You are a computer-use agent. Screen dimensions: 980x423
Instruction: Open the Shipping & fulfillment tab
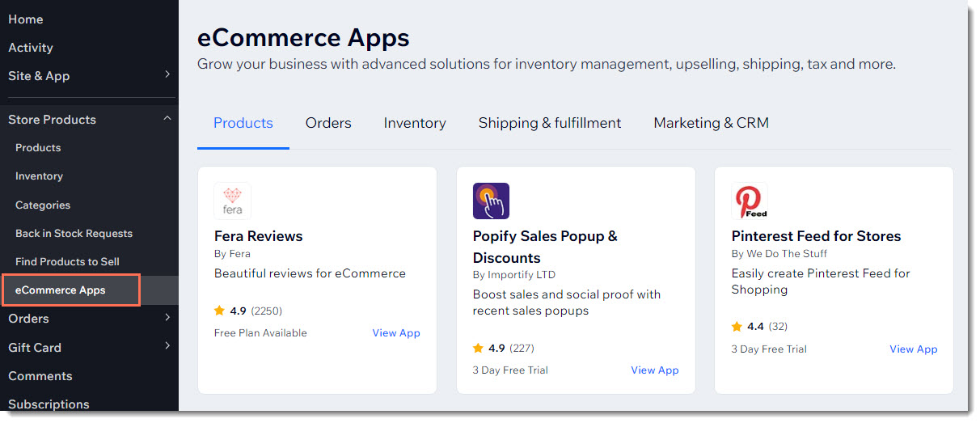550,123
